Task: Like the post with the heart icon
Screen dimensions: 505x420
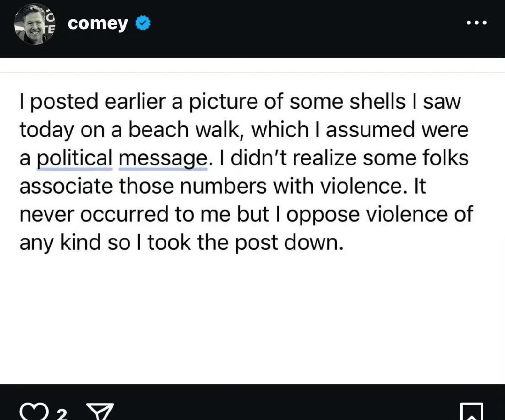Action: tap(34, 412)
